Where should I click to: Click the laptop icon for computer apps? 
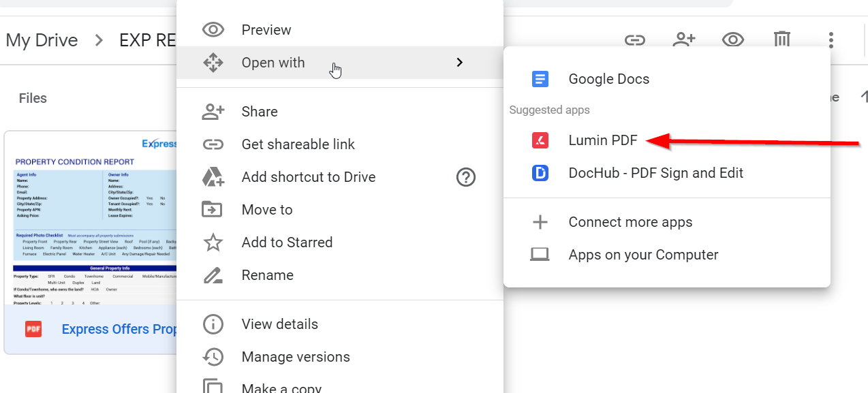[x=540, y=255]
